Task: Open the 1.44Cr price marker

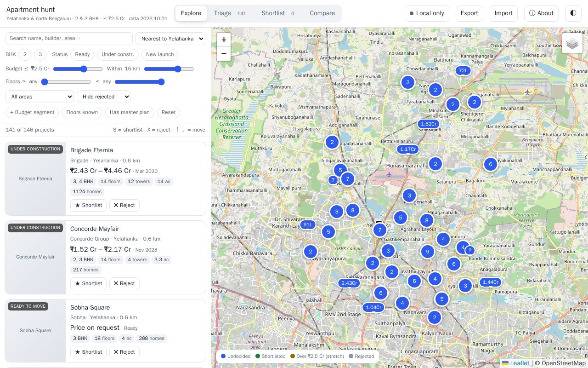Action: (490, 282)
